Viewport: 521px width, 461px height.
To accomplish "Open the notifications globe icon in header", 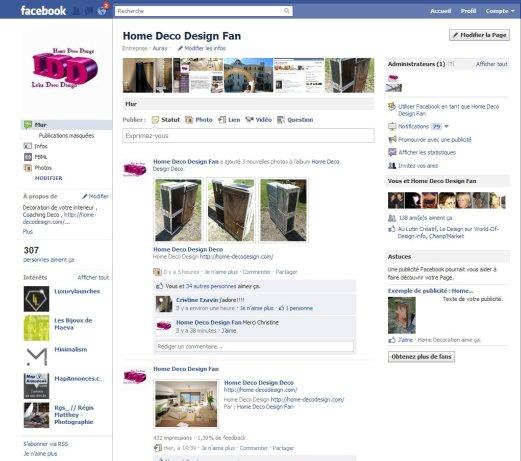I will (x=102, y=11).
